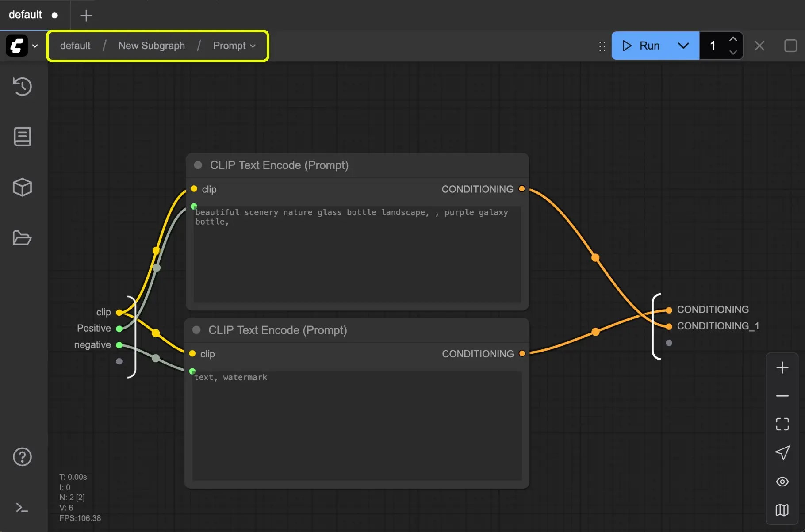Toggle the minimap display

(x=782, y=510)
